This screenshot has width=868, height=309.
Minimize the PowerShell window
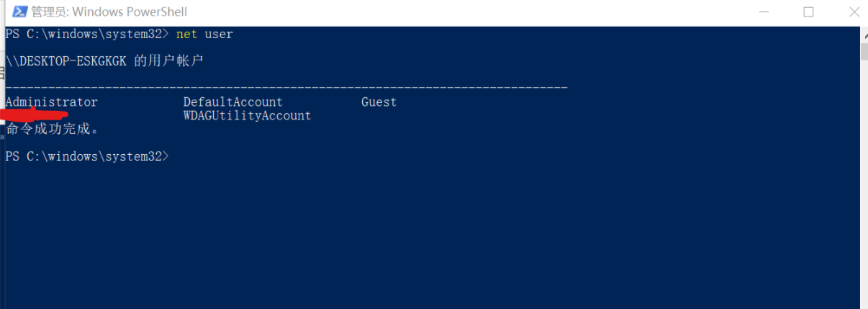point(763,12)
